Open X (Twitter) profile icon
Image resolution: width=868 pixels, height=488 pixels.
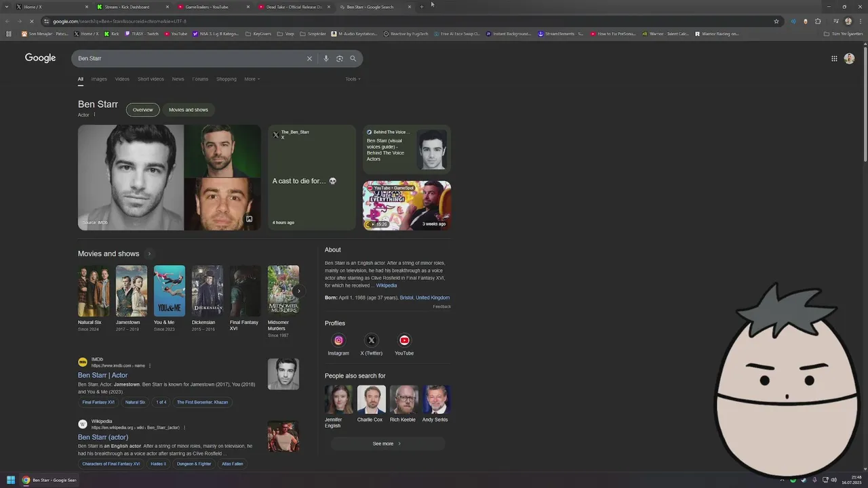(x=371, y=340)
